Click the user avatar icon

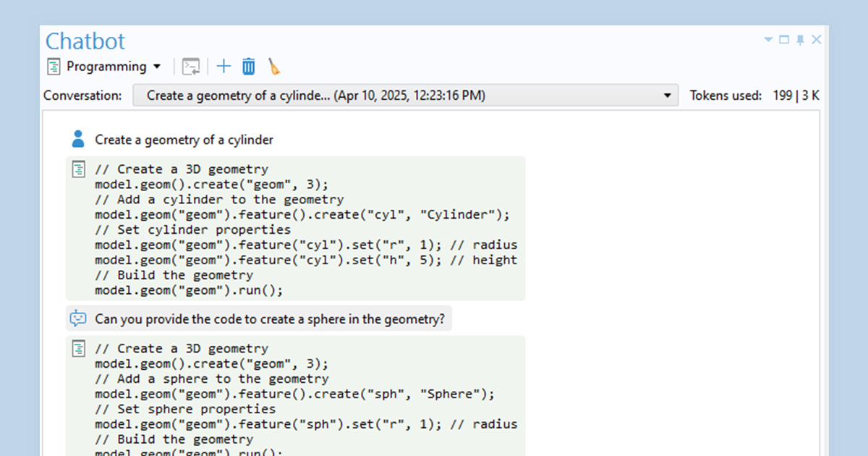[x=78, y=139]
